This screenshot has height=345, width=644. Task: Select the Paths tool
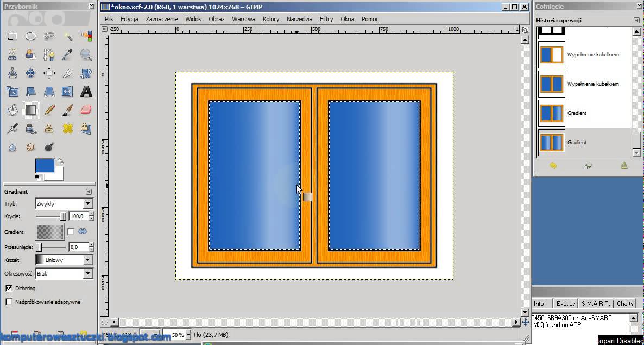(49, 55)
